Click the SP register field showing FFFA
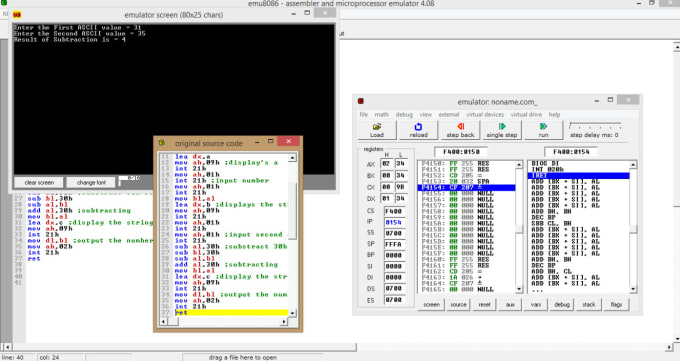Screen dimensions: 680x361 (394, 244)
